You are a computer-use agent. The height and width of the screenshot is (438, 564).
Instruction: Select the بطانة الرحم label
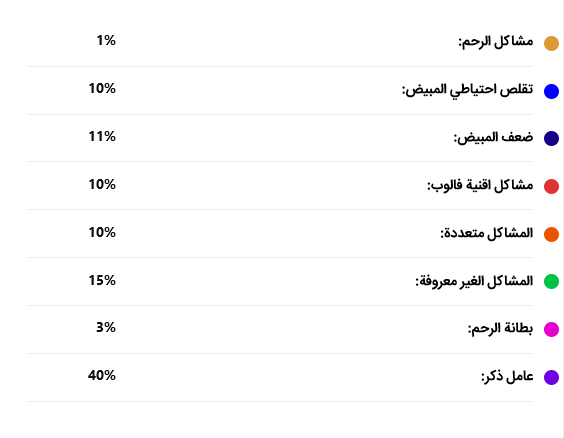(500, 328)
